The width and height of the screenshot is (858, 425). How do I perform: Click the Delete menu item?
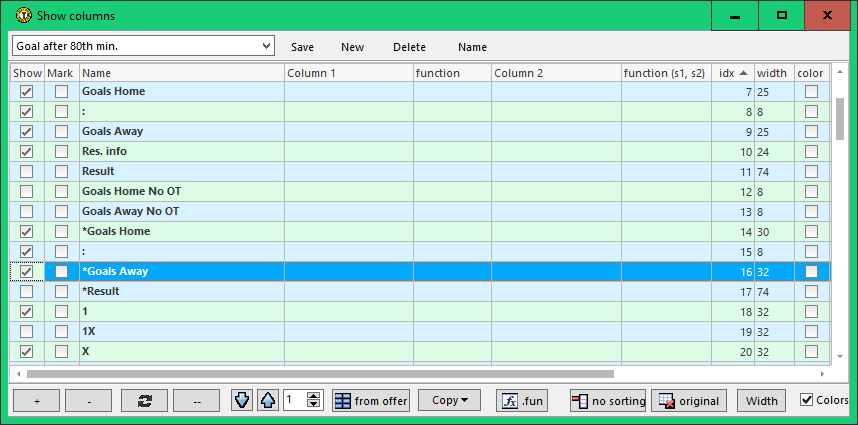point(409,47)
